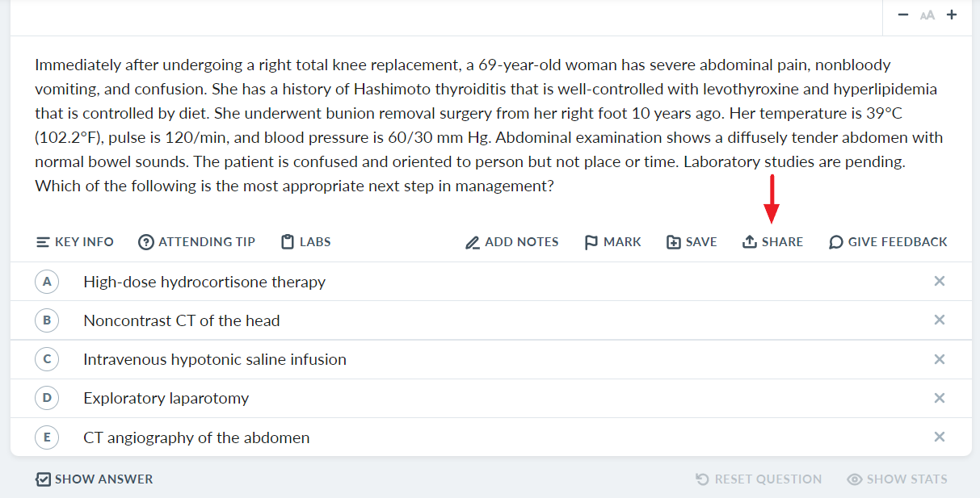The image size is (980, 498).
Task: Strike out option D, exploratory laparotomy
Action: pyautogui.click(x=940, y=398)
